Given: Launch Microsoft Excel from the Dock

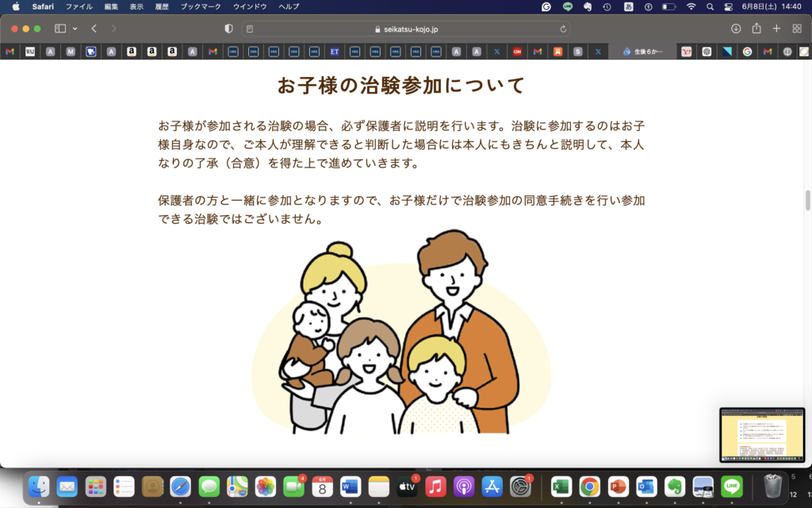Looking at the screenshot, I should (561, 486).
